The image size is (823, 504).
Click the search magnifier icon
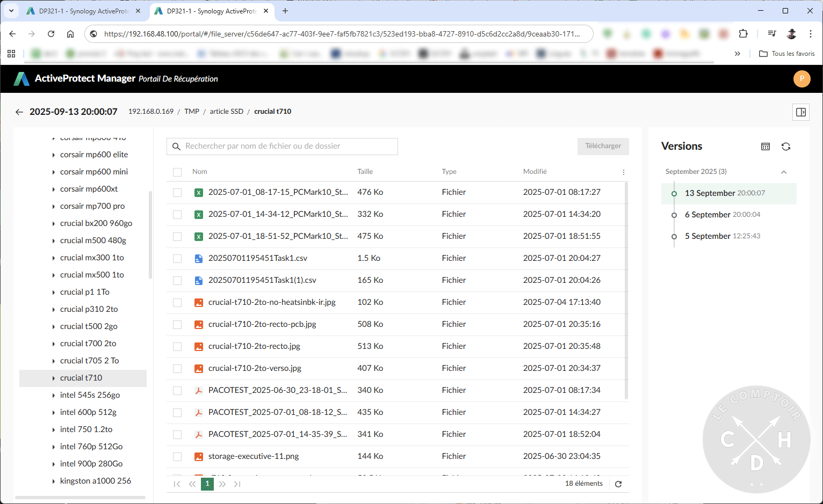pyautogui.click(x=177, y=146)
